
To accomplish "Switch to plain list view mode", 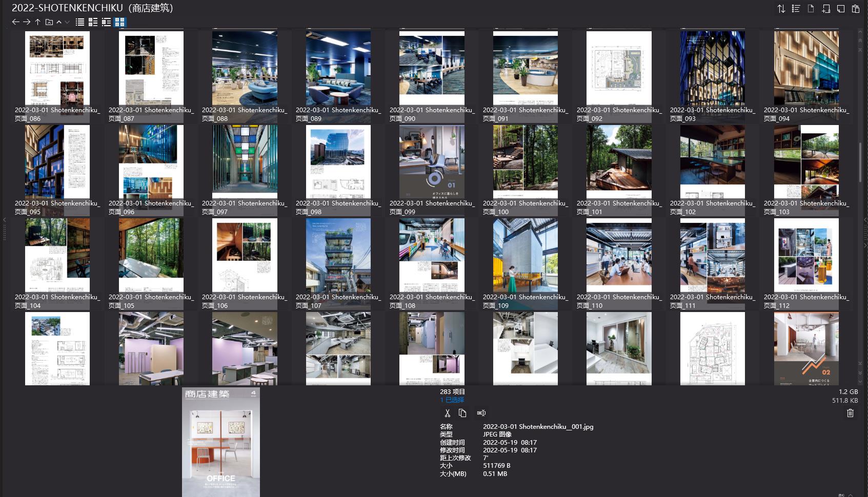I will [x=80, y=22].
